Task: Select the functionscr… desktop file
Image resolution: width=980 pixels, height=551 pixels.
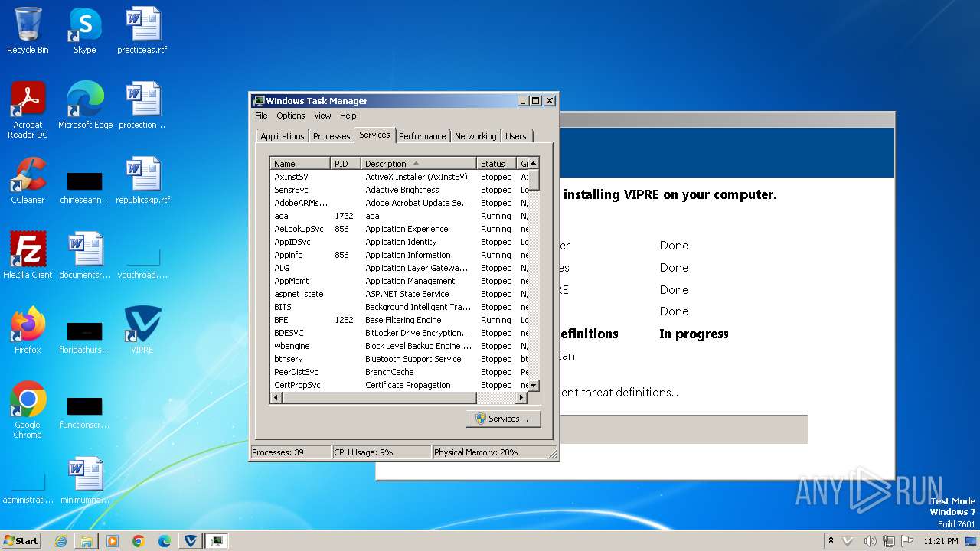Action: point(85,413)
